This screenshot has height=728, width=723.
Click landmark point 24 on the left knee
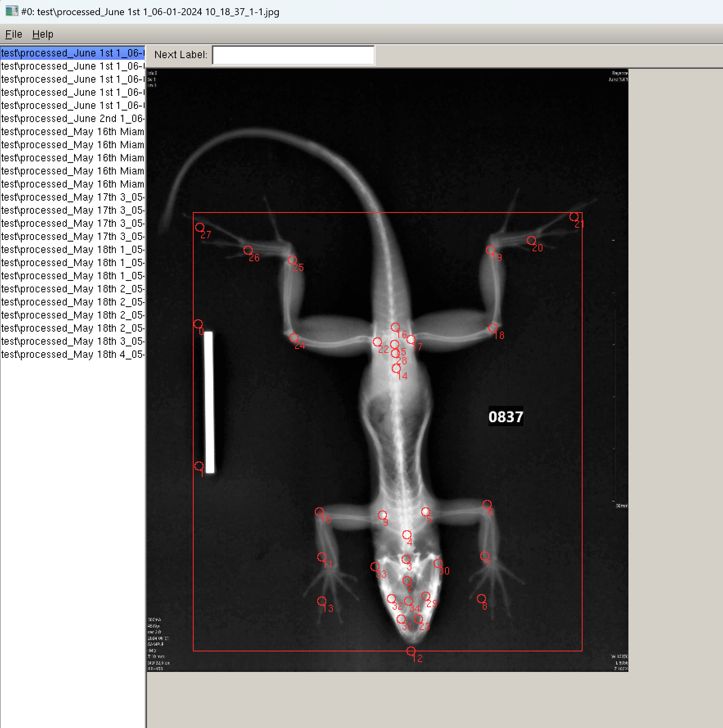pyautogui.click(x=294, y=338)
